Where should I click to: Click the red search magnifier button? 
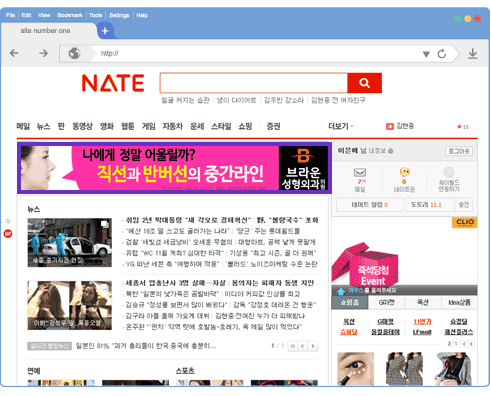[364, 83]
